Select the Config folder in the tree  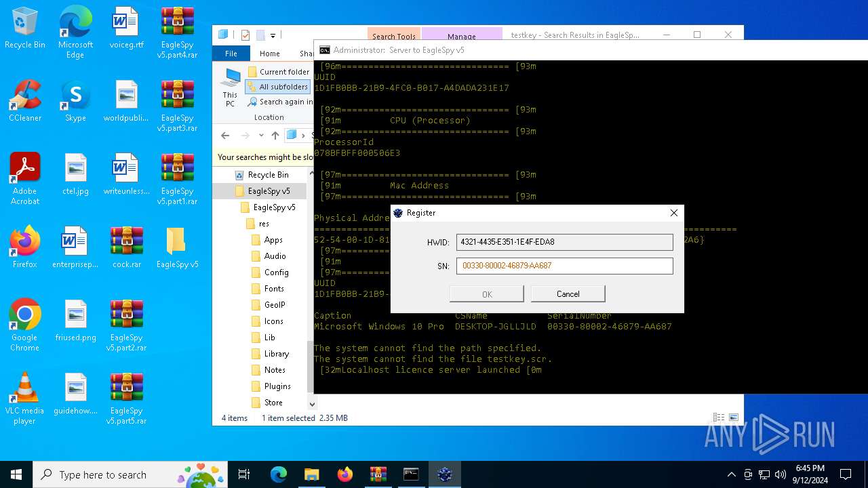276,272
